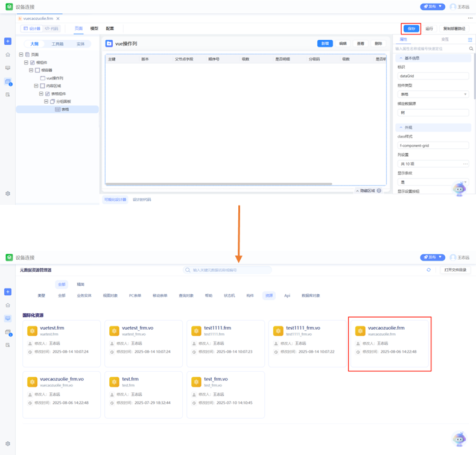Select the 大纲 outline panel tab

tap(34, 44)
